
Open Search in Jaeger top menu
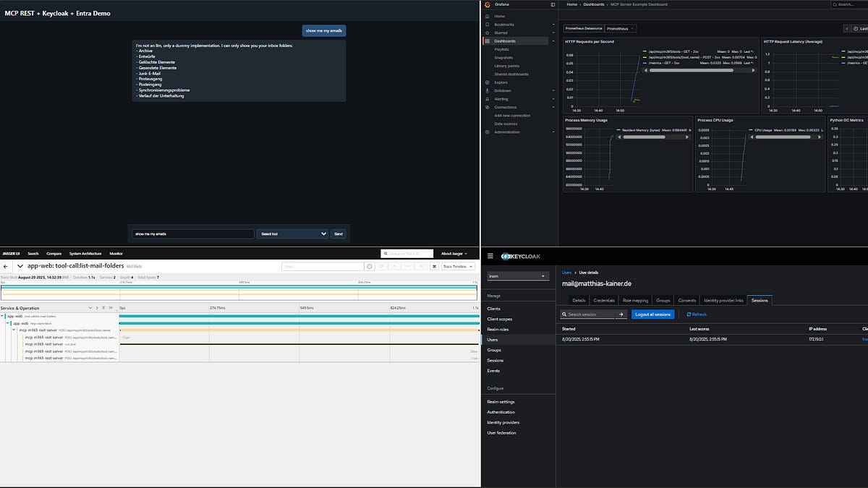click(33, 253)
